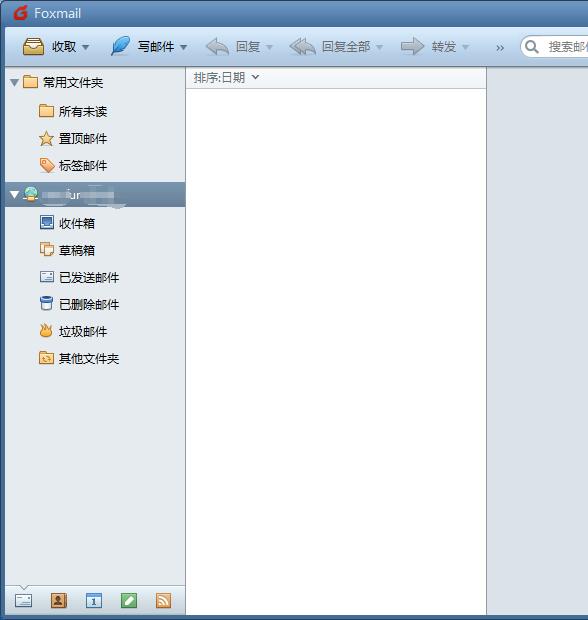
Task: Click the 标签邮件 tag icon
Action: [47, 166]
